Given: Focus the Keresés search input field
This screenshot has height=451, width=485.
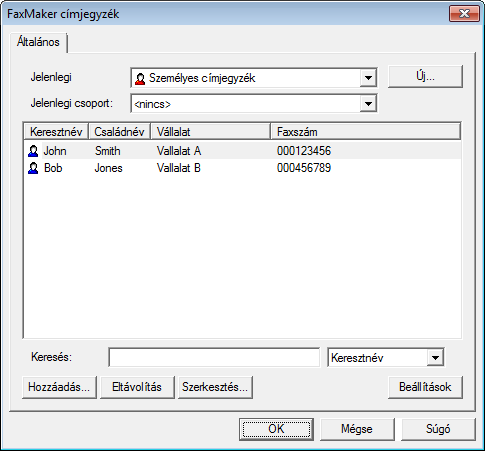Looking at the screenshot, I should point(214,358).
